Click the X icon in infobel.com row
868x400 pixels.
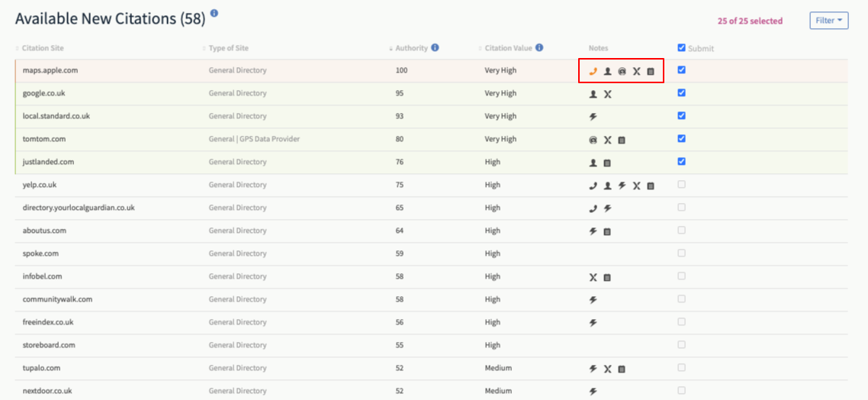tap(593, 278)
